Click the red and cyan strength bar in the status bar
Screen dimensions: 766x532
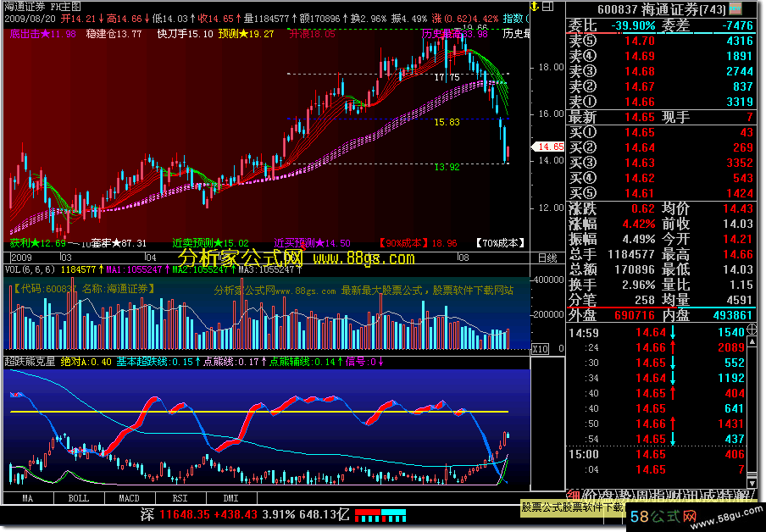click(380, 515)
